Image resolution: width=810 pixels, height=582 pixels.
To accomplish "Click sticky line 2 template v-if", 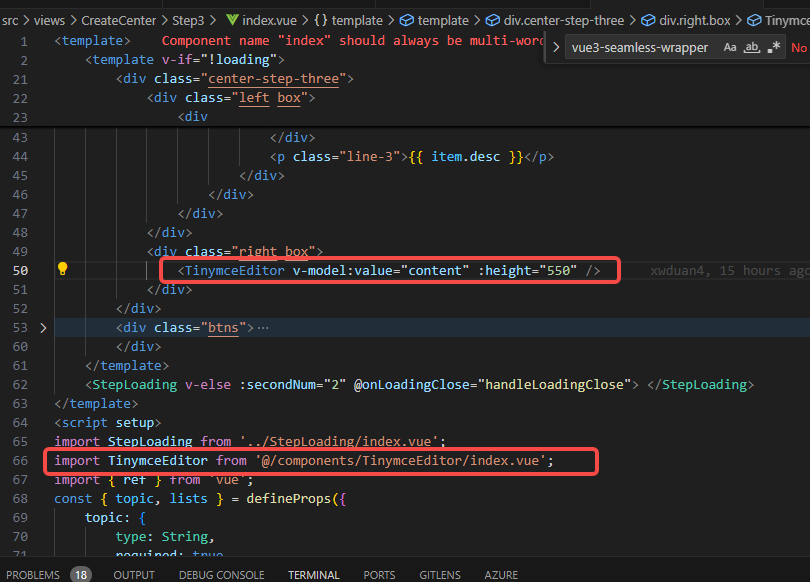I will pos(185,60).
